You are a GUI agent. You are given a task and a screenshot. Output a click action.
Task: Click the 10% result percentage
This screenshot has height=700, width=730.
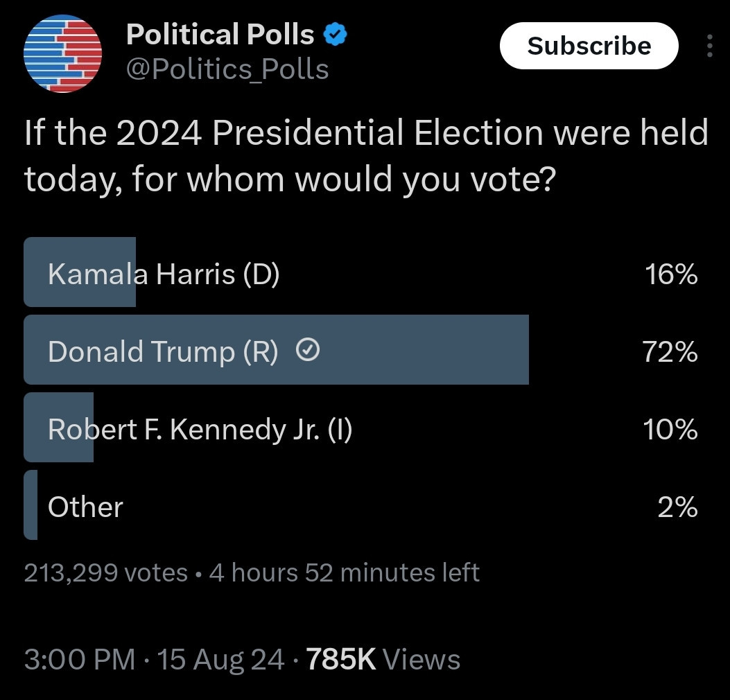click(x=670, y=429)
